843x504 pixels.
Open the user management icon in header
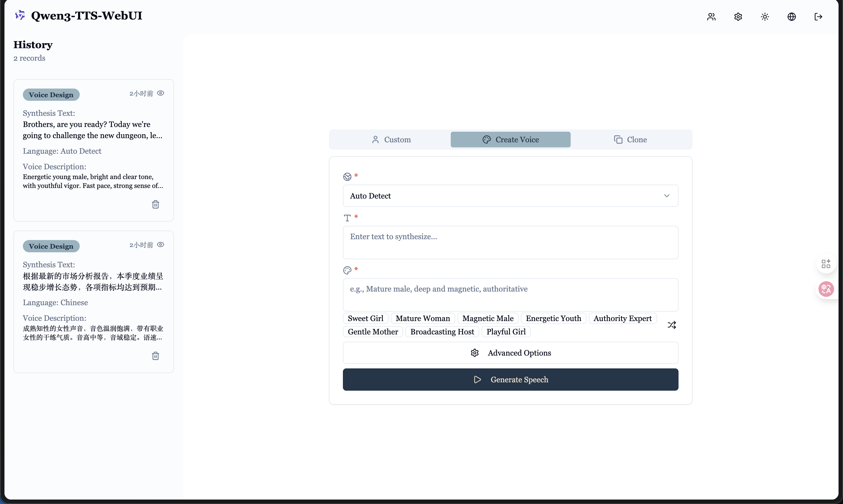[711, 17]
